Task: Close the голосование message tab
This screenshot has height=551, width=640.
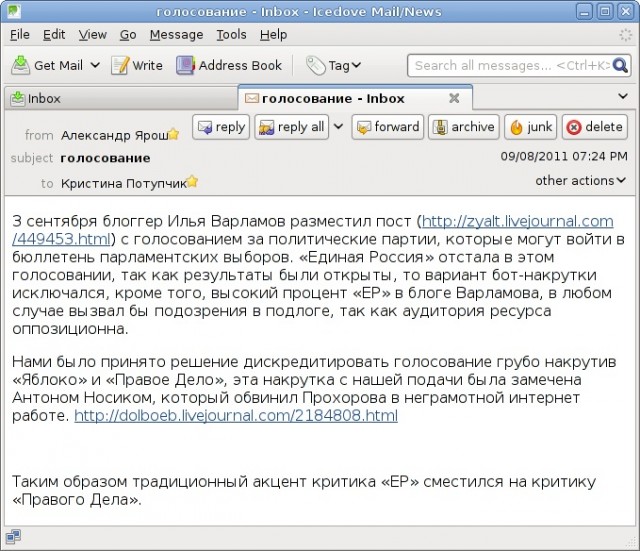Action: [454, 98]
